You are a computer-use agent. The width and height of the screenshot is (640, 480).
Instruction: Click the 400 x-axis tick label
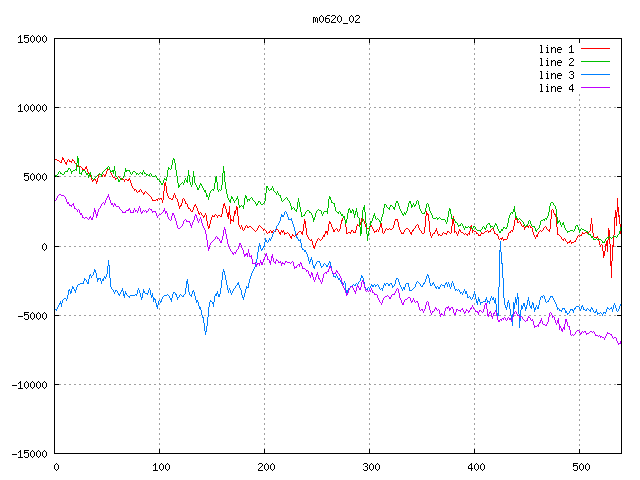475,467
